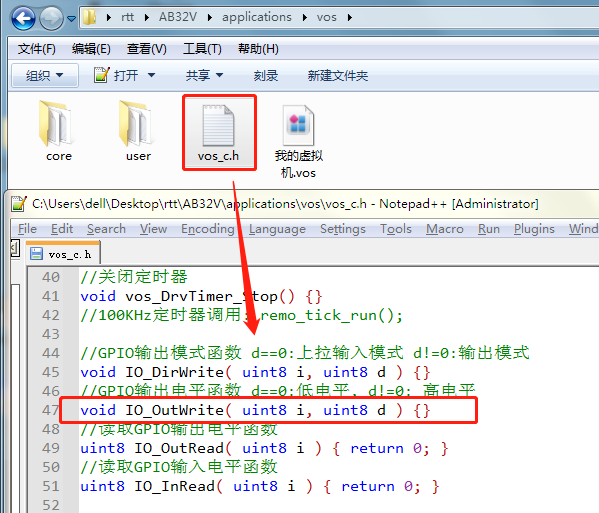
Task: Click 新建文件夹 in Explorer toolbar
Action: click(x=338, y=75)
